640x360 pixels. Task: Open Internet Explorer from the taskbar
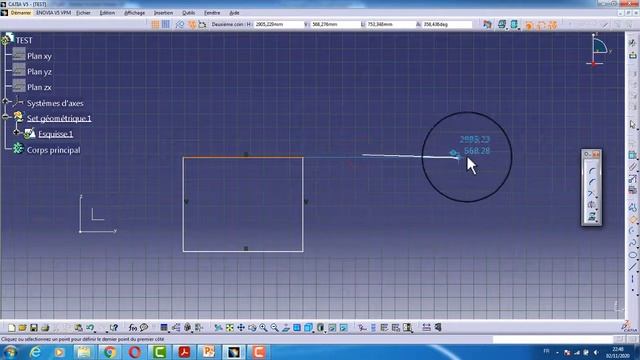[x=35, y=352]
